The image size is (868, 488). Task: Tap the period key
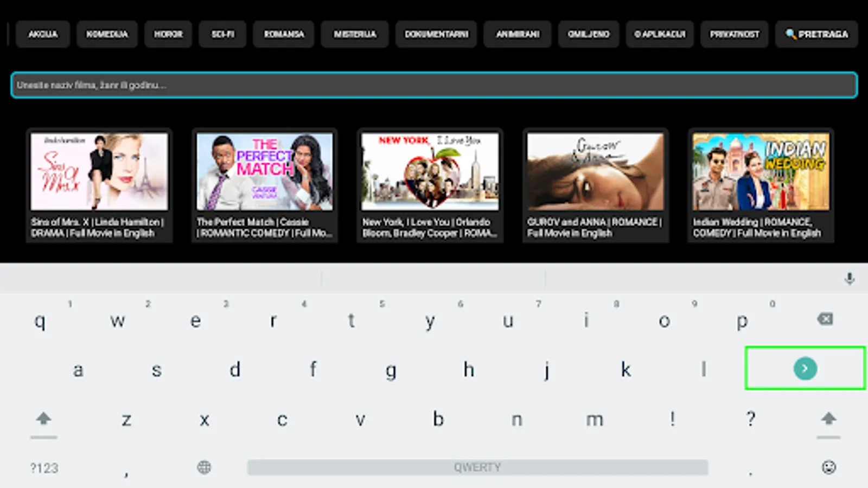click(751, 473)
